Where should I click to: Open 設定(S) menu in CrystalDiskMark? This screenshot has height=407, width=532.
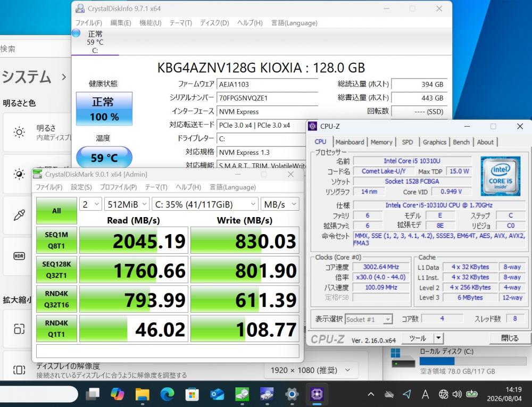click(x=81, y=187)
